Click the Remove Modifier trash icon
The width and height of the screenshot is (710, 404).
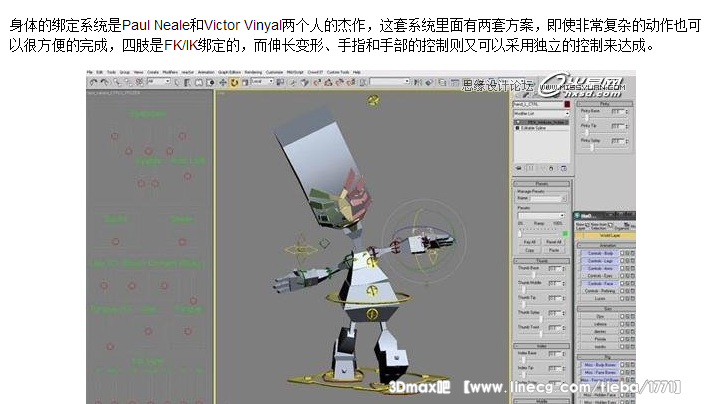tap(551, 168)
